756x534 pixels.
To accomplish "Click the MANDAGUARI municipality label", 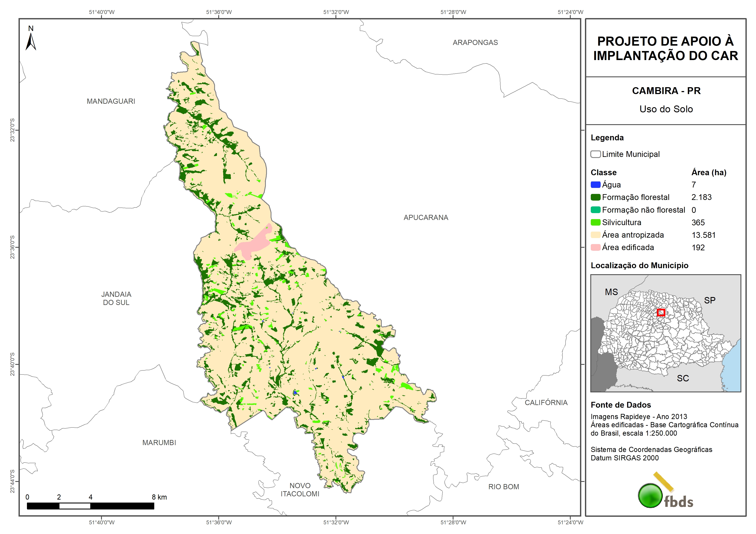I will (x=111, y=101).
